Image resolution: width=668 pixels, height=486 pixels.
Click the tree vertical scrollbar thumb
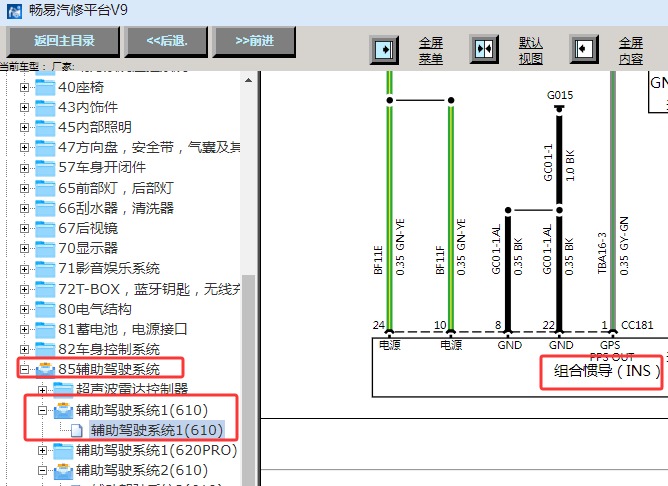(x=248, y=379)
